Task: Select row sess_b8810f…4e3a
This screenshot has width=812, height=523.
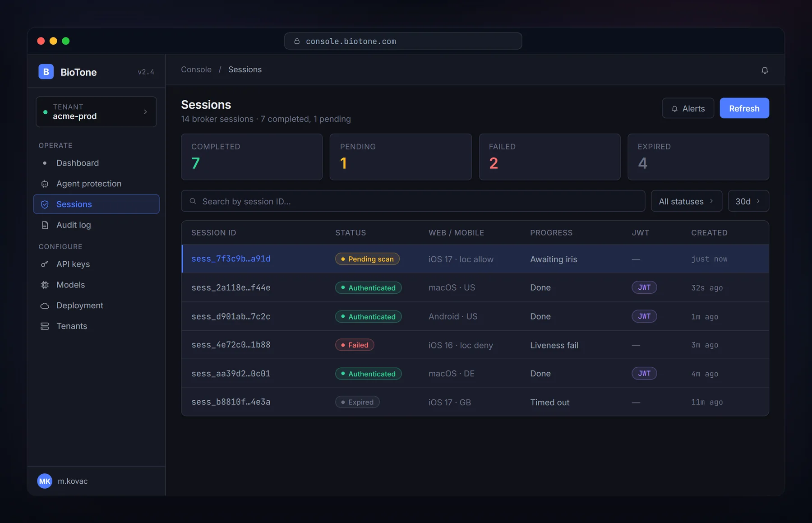Action: click(475, 402)
